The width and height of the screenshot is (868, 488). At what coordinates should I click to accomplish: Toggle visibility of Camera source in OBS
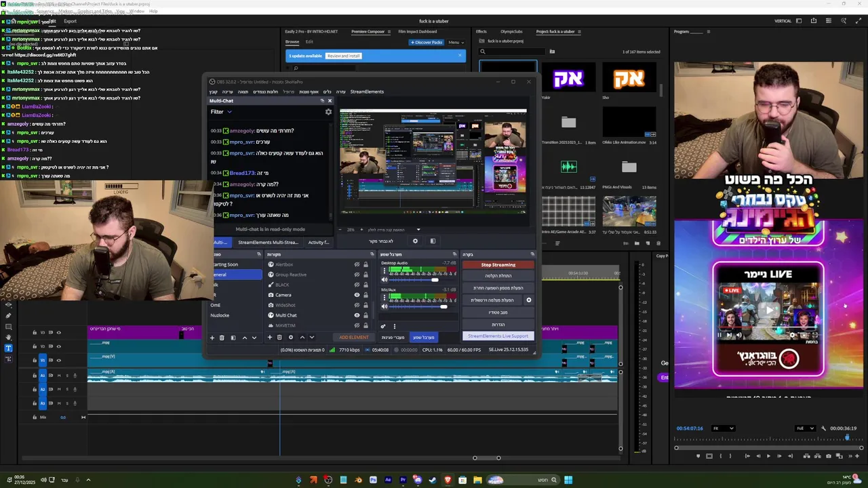357,295
